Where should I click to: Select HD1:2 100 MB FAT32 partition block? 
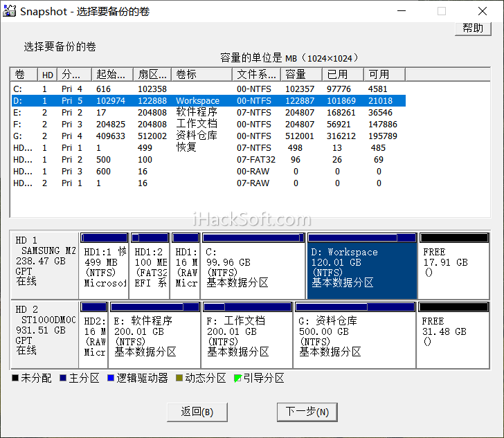(150, 266)
